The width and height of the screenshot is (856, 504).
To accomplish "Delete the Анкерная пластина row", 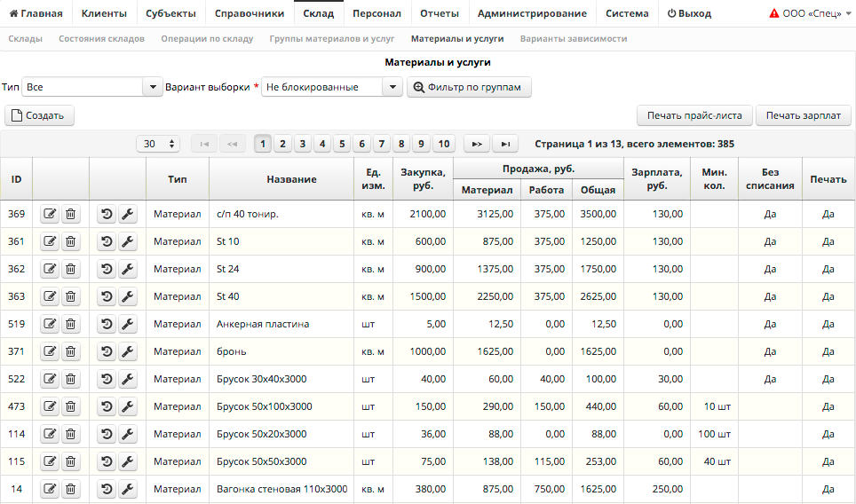I will tap(71, 324).
